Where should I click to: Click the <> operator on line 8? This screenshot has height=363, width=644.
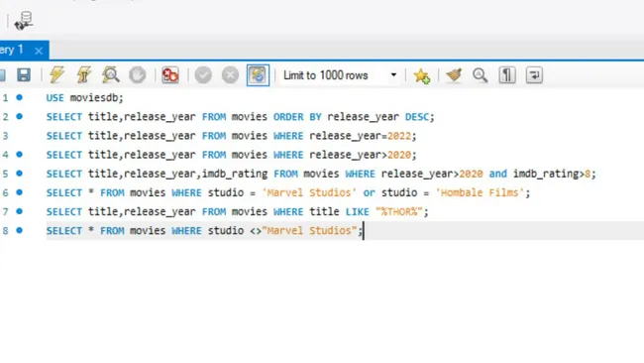pyautogui.click(x=256, y=231)
